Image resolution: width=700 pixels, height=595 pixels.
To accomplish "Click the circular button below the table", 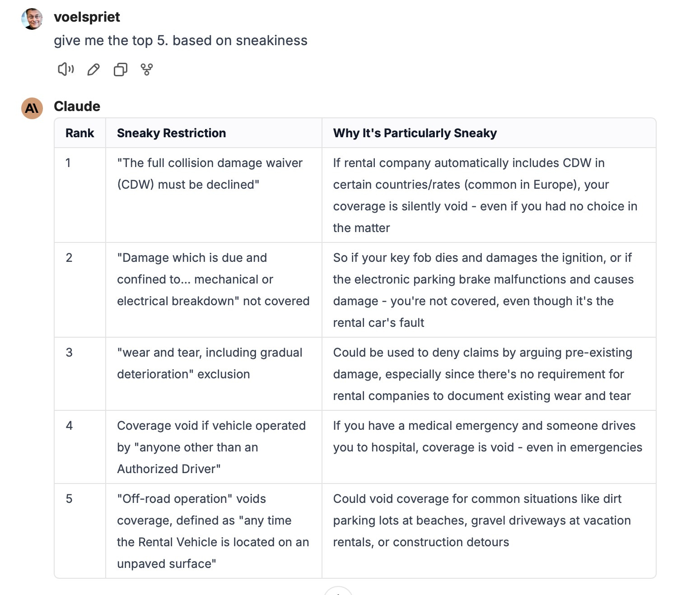I will pos(338,591).
